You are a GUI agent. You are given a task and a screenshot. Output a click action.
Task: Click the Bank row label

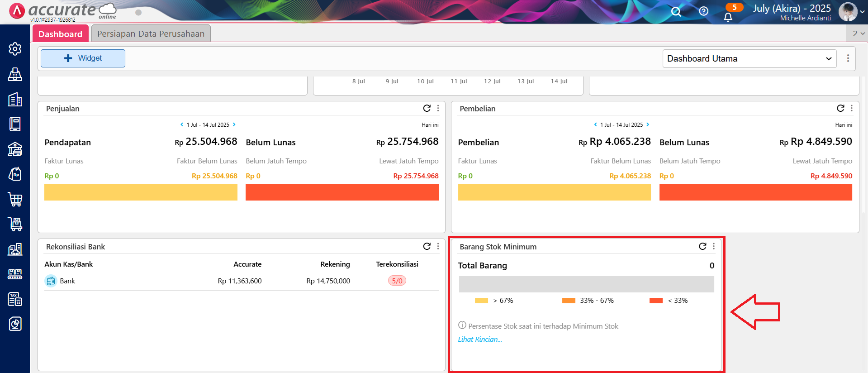coord(67,281)
